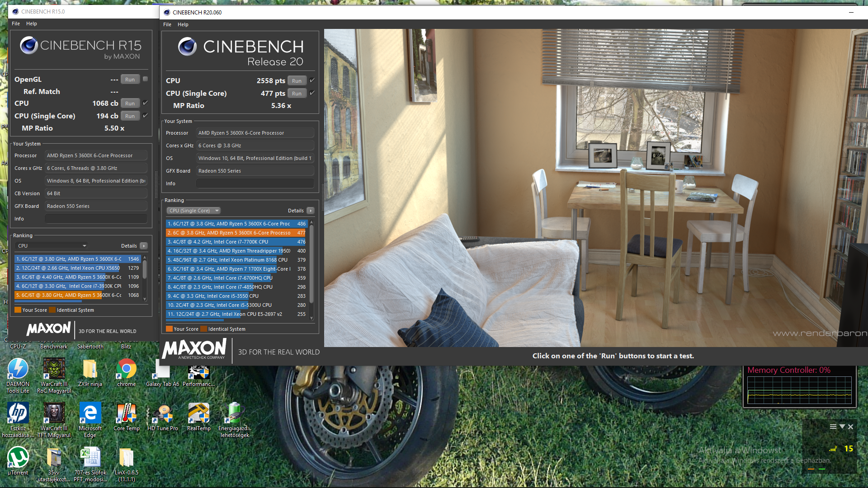868x488 pixels.
Task: Open DAEMON Tools Lite desktop shortcut
Action: pyautogui.click(x=18, y=375)
